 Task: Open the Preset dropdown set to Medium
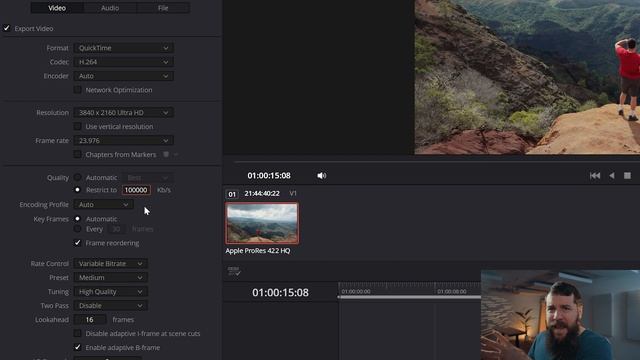110,278
